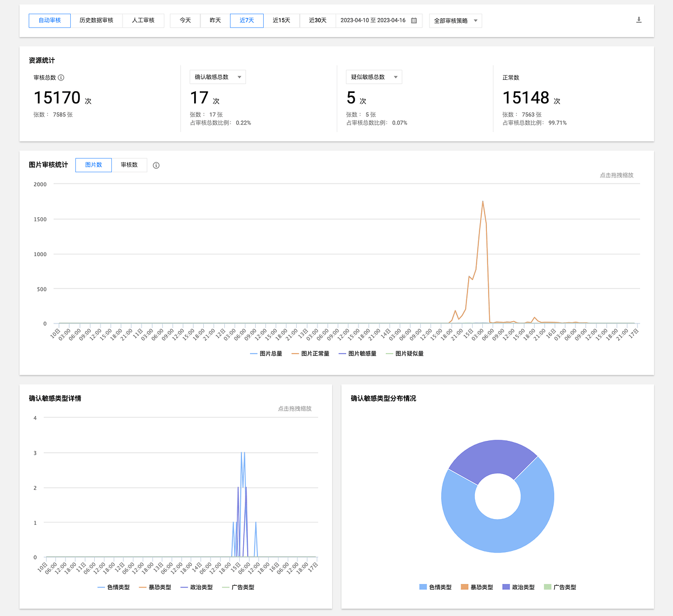Toggle 图片正常量 legend series
This screenshot has height=616, width=673.
point(310,354)
